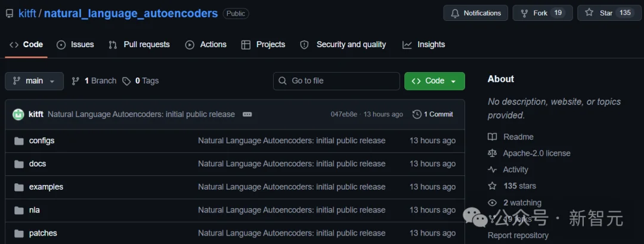Open the main branch dropdown
The width and height of the screenshot is (644, 244).
35,81
